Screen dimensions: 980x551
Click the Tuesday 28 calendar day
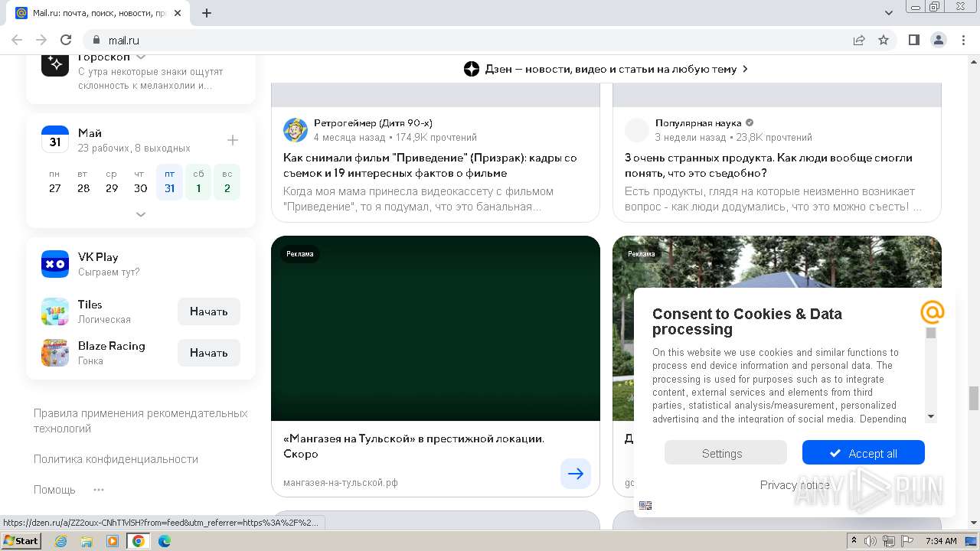coord(83,182)
